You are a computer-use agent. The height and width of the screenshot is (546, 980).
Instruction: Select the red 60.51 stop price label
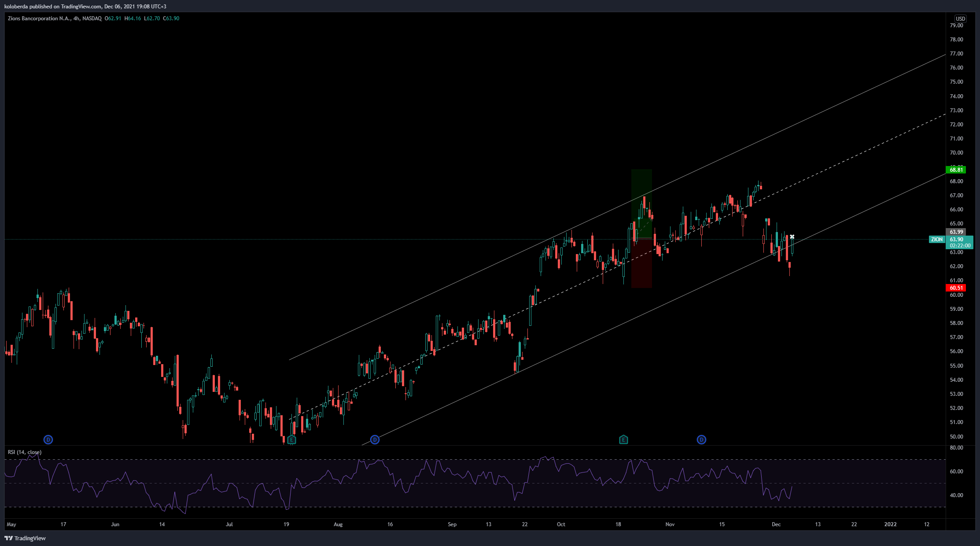[956, 288]
